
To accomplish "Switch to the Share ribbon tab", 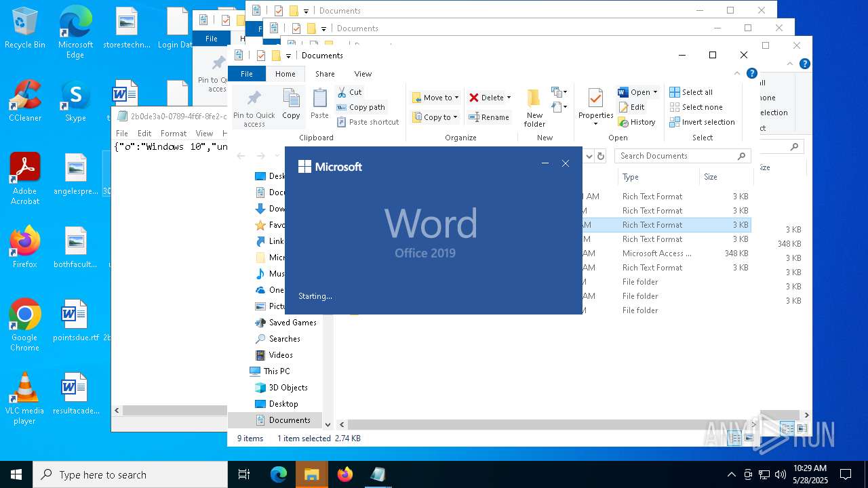I will pyautogui.click(x=325, y=74).
